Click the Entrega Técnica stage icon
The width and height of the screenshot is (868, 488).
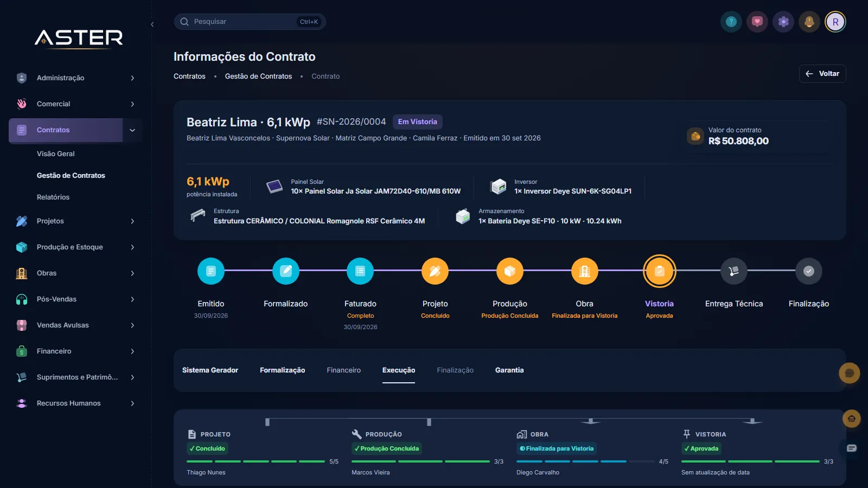point(734,271)
